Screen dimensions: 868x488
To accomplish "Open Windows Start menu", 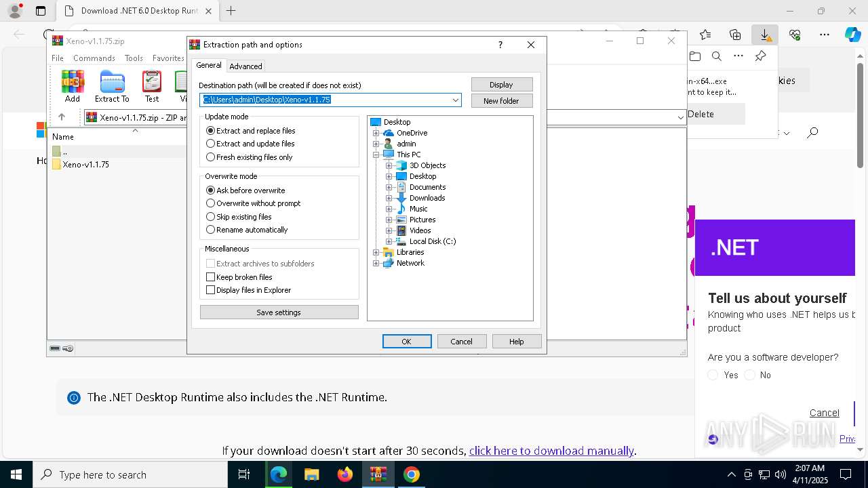I will coord(16,474).
